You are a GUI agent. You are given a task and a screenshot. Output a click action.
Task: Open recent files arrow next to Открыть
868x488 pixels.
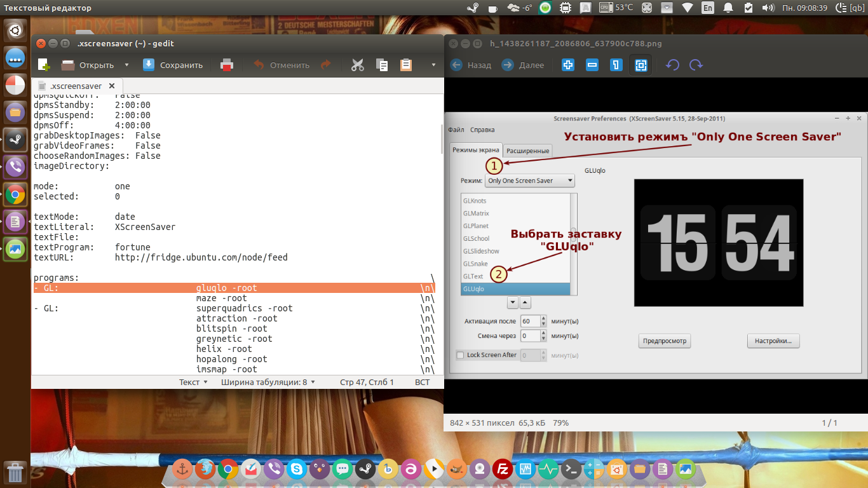pos(126,65)
